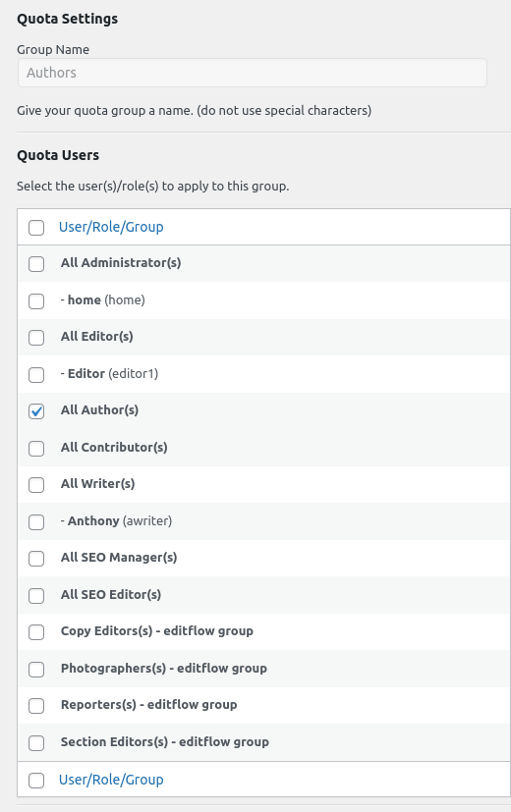Uncheck the All Author(s) checkbox
The width and height of the screenshot is (511, 812).
coord(36,411)
